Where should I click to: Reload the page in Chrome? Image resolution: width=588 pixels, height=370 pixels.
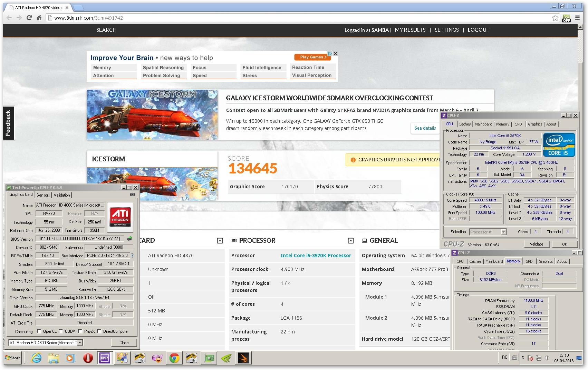(29, 18)
